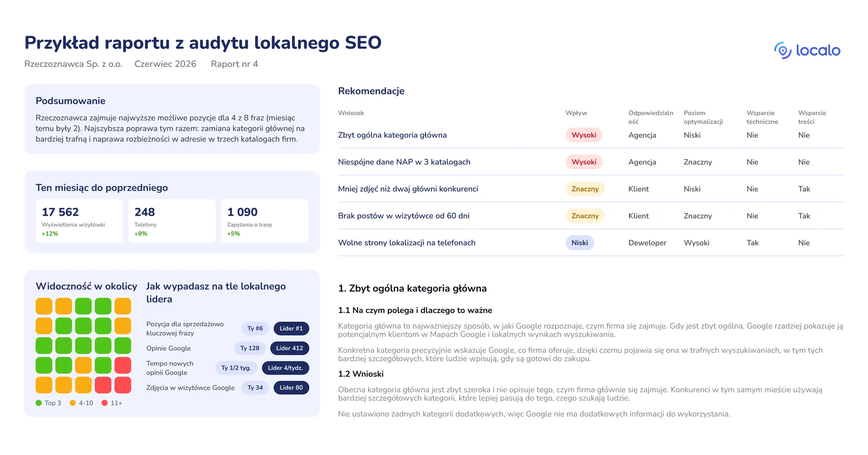Click the 1 090 Zapytania o trasę card
868x455 pixels.
coord(264,221)
